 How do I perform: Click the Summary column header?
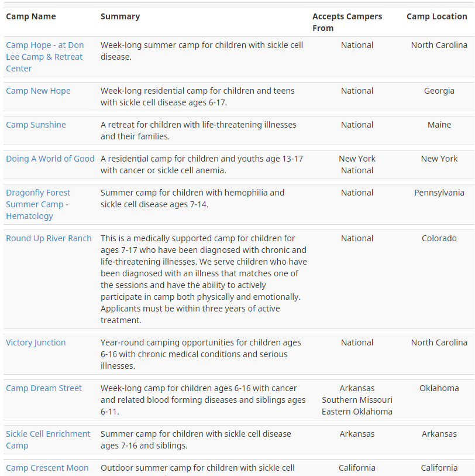pyautogui.click(x=120, y=16)
